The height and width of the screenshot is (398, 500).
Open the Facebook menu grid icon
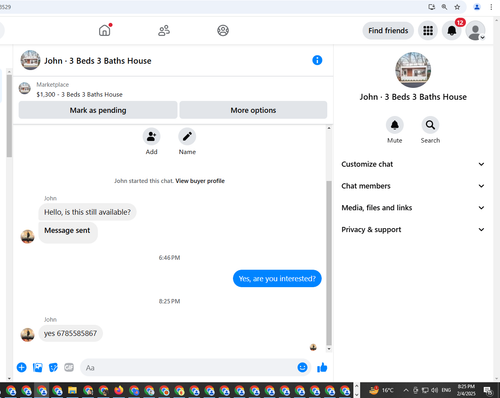(x=428, y=31)
